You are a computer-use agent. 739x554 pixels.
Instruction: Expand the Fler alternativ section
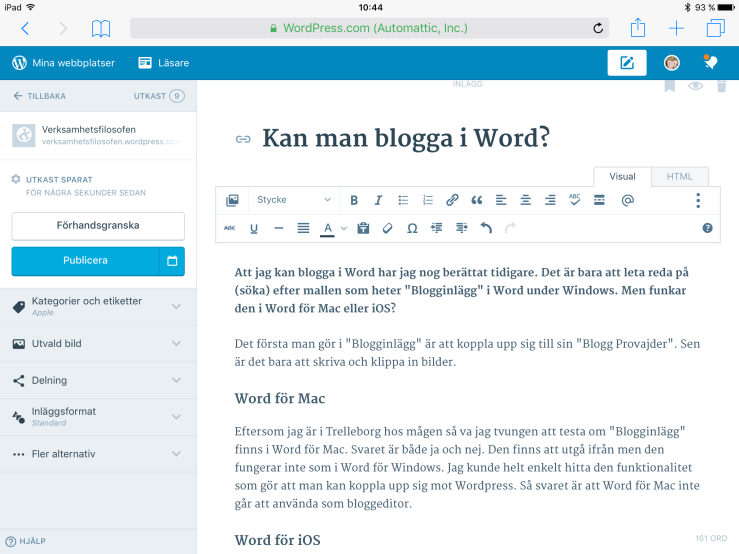point(98,454)
